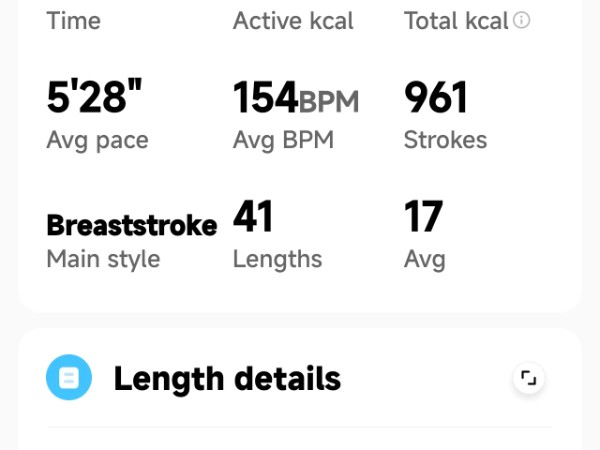Click the Main style label
This screenshot has width=600, height=450.
[x=103, y=259]
